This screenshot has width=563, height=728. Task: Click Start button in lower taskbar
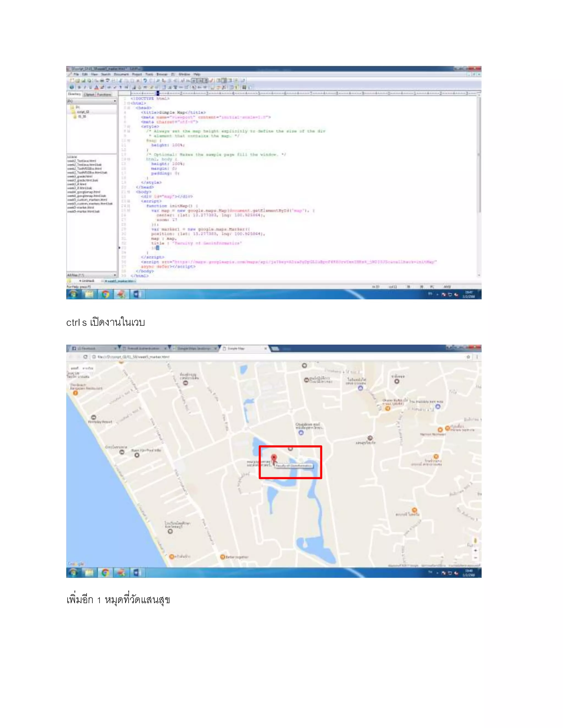point(74,573)
